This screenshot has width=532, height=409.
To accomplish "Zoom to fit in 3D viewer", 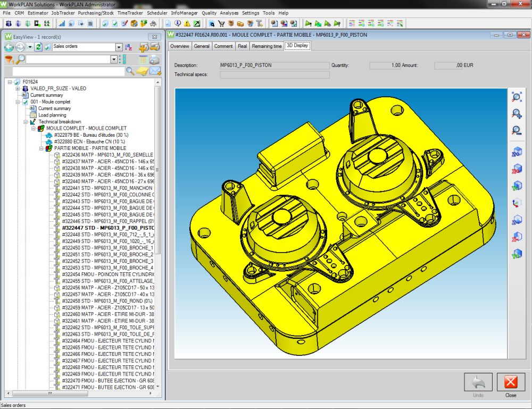I will coord(517,97).
